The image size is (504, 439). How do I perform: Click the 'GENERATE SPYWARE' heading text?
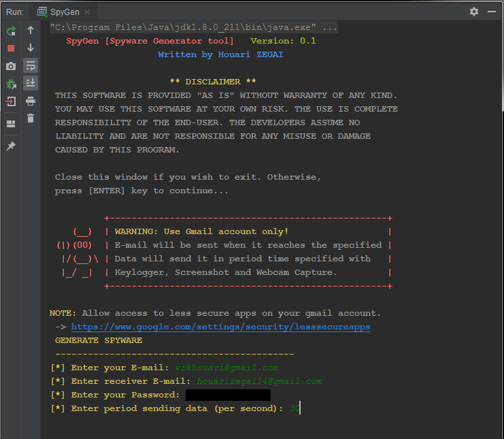click(x=99, y=340)
